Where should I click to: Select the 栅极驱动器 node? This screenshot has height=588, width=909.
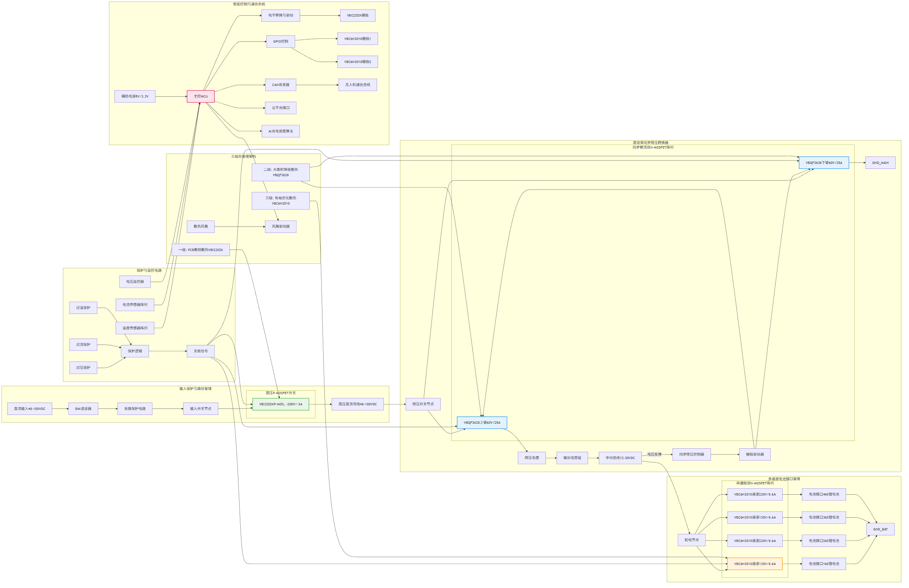coord(755,454)
